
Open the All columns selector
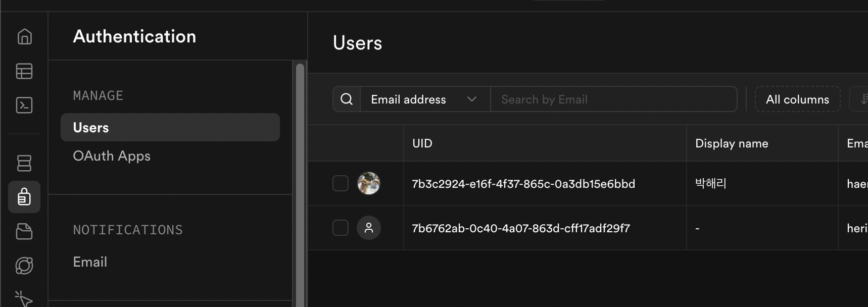tap(797, 99)
